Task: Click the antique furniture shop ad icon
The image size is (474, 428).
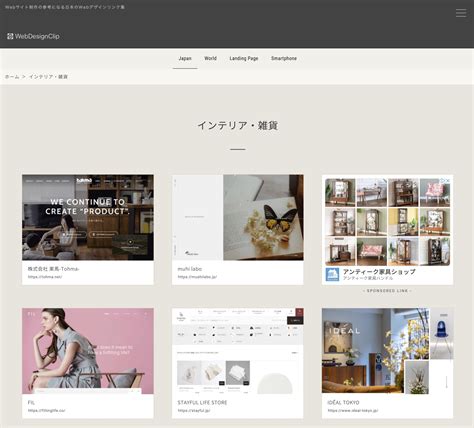Action: [x=332, y=274]
